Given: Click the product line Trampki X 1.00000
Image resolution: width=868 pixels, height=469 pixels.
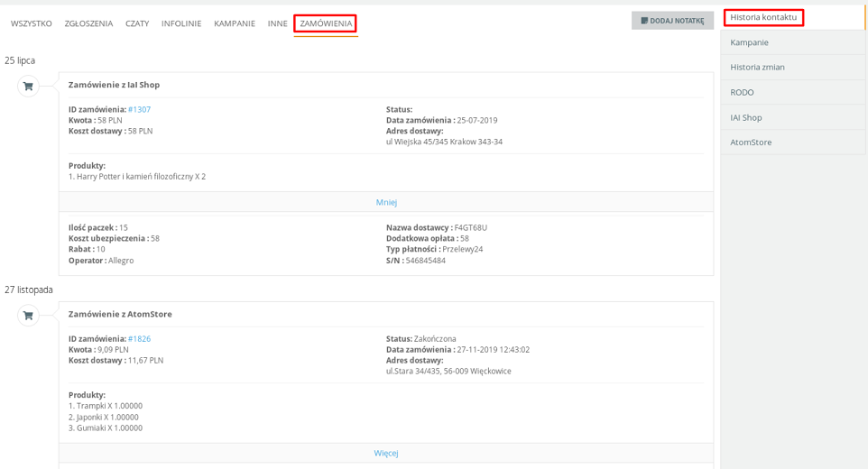Looking at the screenshot, I should click(106, 406).
